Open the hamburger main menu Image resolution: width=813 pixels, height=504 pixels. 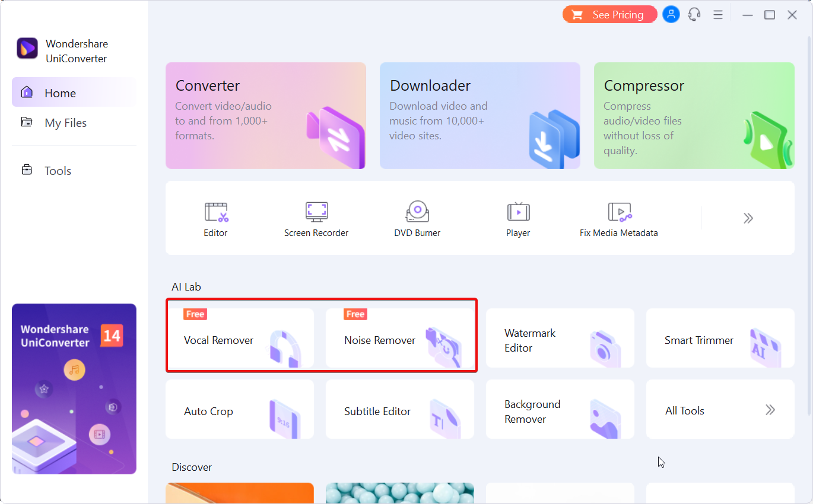pos(718,15)
